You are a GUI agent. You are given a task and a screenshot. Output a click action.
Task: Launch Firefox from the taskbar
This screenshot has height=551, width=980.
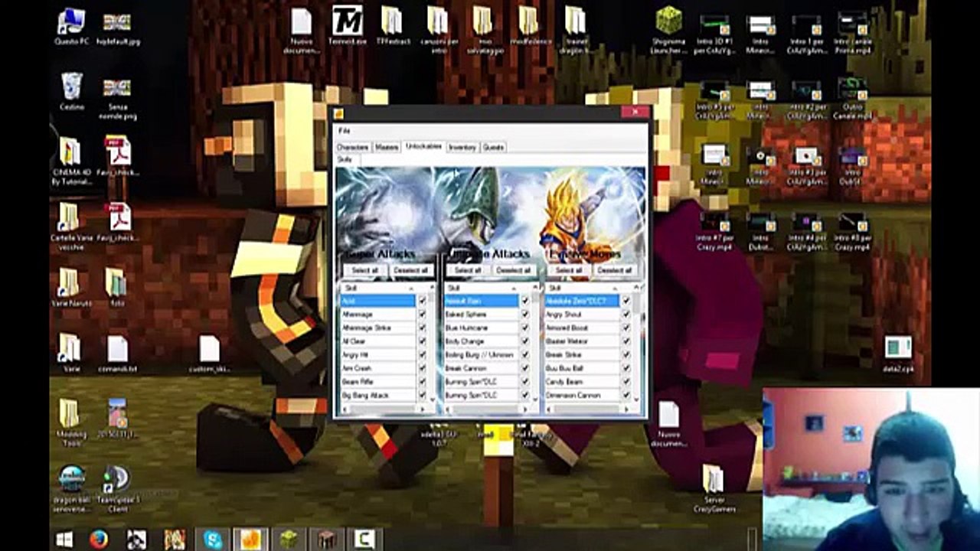98,540
